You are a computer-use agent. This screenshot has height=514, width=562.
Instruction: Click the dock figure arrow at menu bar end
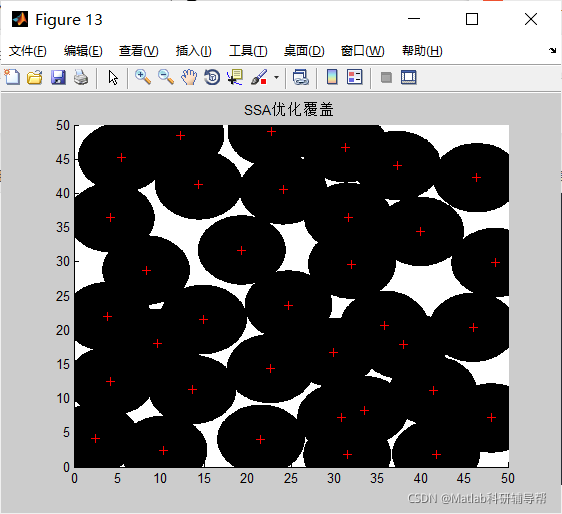(552, 51)
